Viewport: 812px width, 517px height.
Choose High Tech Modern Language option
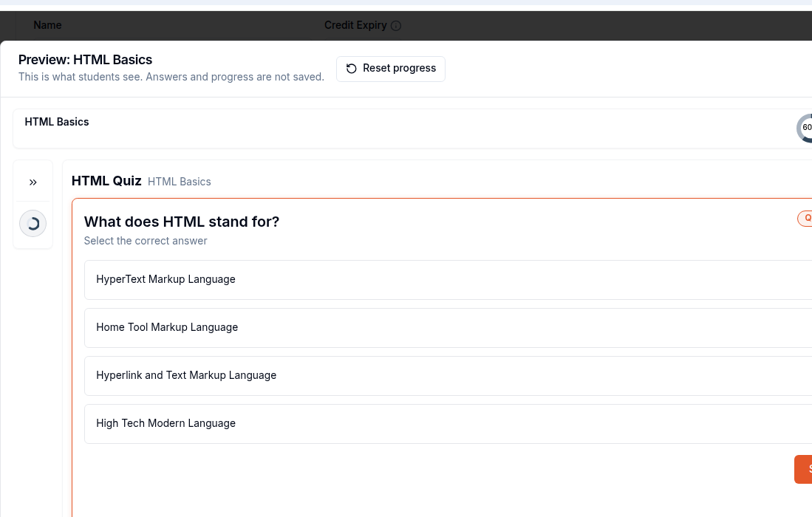(448, 424)
